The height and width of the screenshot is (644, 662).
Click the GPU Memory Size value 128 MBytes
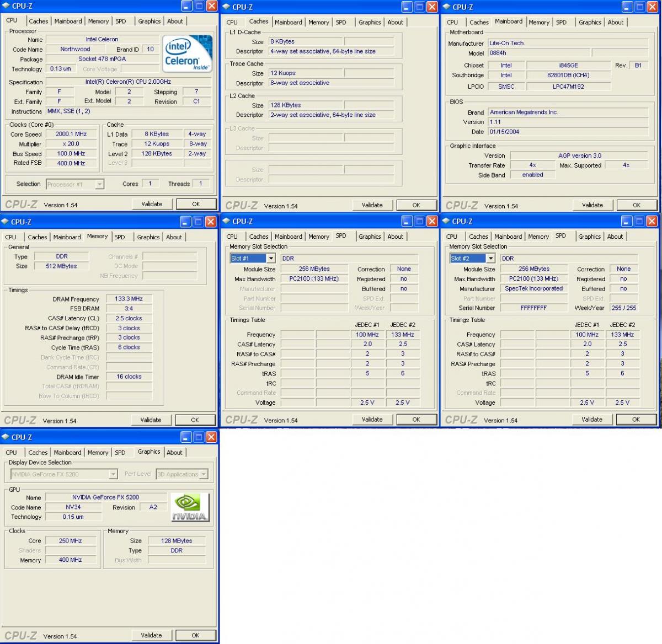pyautogui.click(x=177, y=541)
